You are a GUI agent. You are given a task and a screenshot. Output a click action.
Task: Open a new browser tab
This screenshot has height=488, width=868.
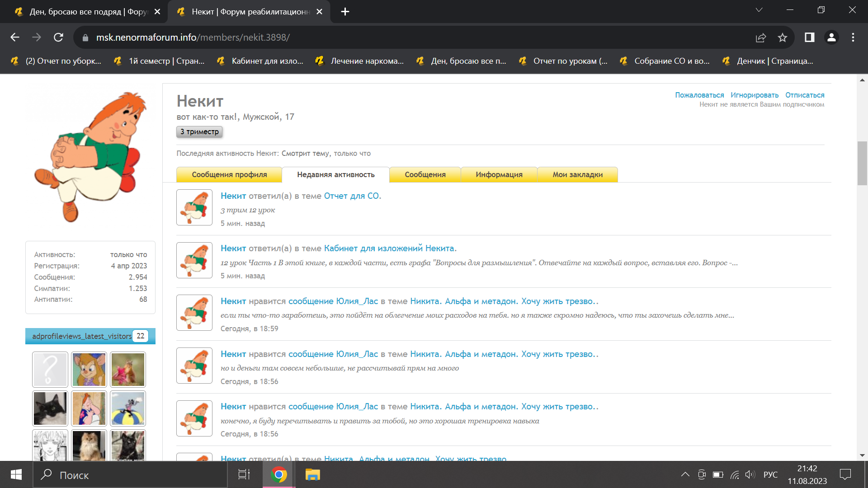tap(345, 12)
